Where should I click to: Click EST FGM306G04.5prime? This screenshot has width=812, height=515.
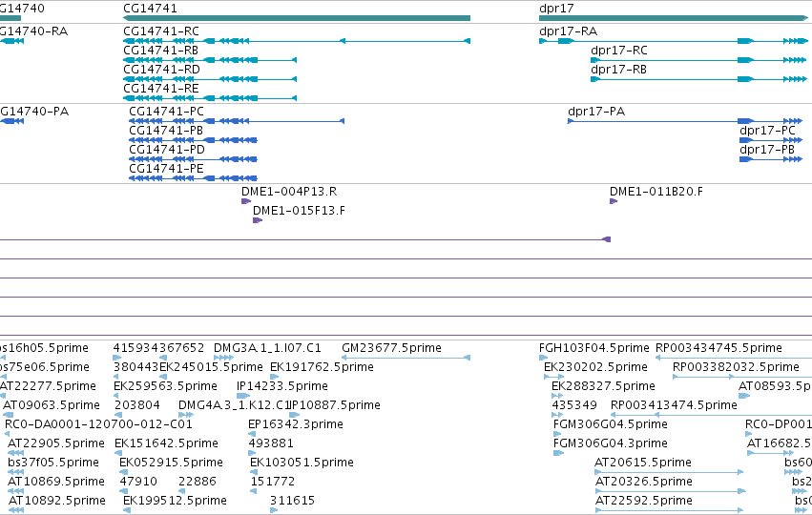click(x=610, y=424)
